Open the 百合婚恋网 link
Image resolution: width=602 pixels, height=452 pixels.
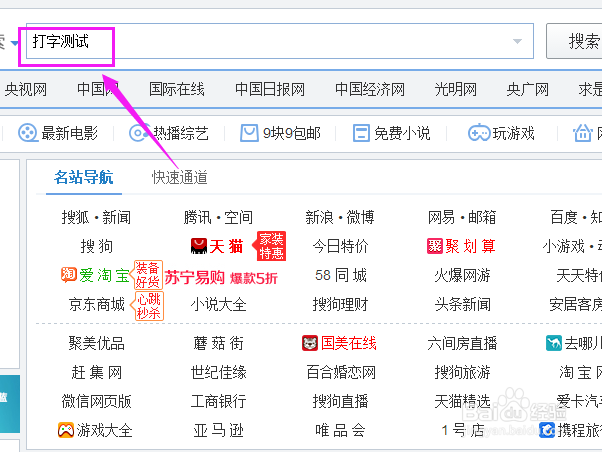coord(341,373)
